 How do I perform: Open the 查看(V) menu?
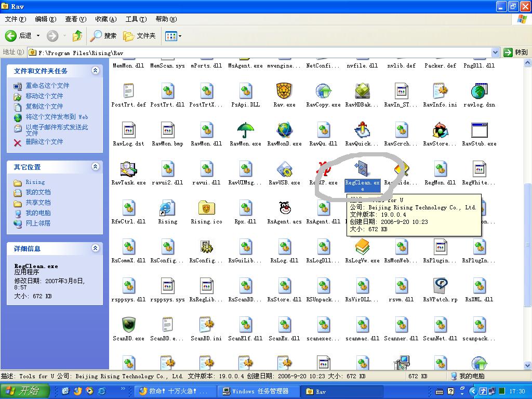(x=76, y=19)
